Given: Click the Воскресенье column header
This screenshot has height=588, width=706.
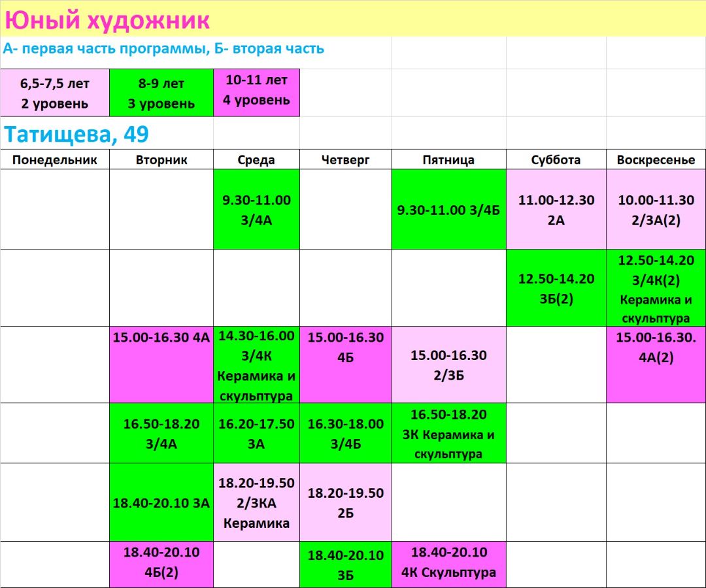Looking at the screenshot, I should (656, 160).
